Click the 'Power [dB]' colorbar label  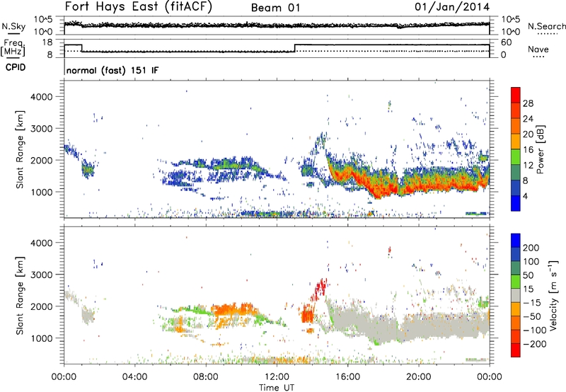coord(540,149)
